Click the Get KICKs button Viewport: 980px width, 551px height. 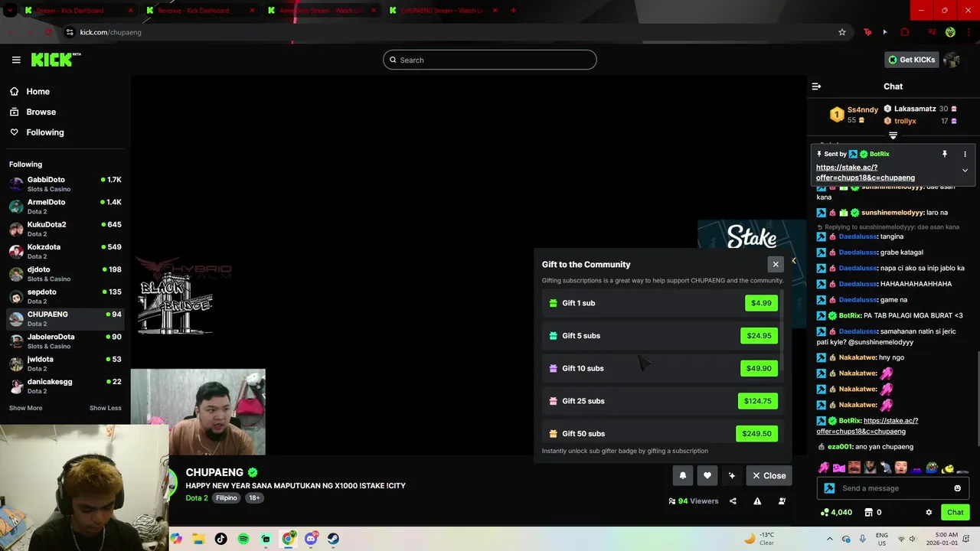[911, 60]
